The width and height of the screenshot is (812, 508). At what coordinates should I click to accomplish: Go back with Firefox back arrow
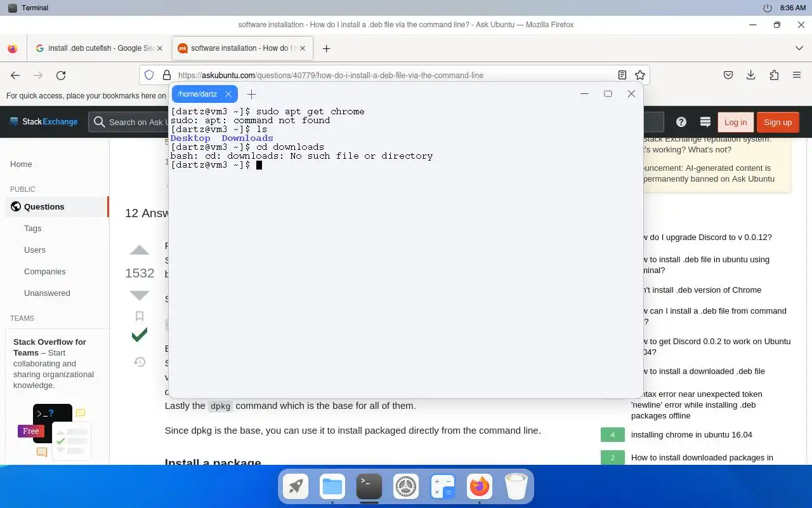[15, 75]
